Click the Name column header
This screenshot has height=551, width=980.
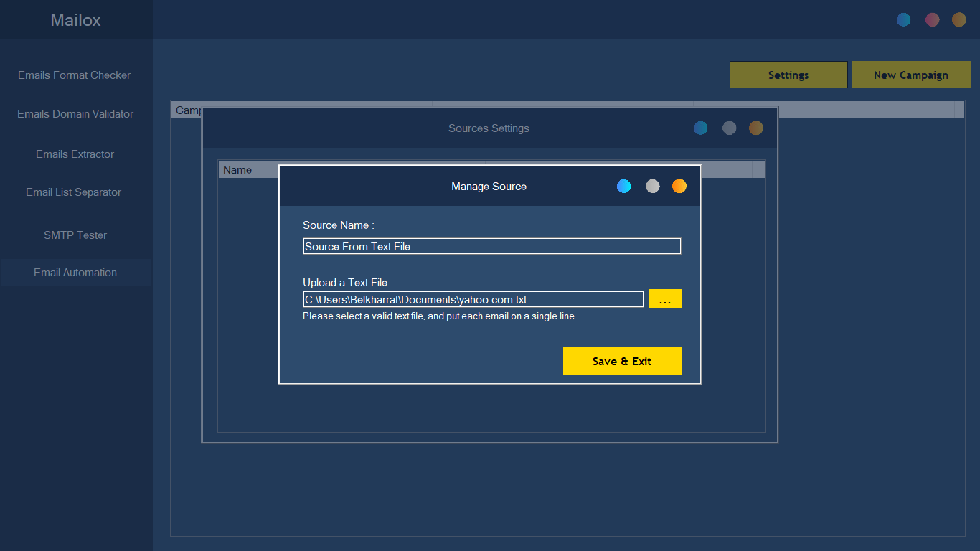click(x=237, y=169)
